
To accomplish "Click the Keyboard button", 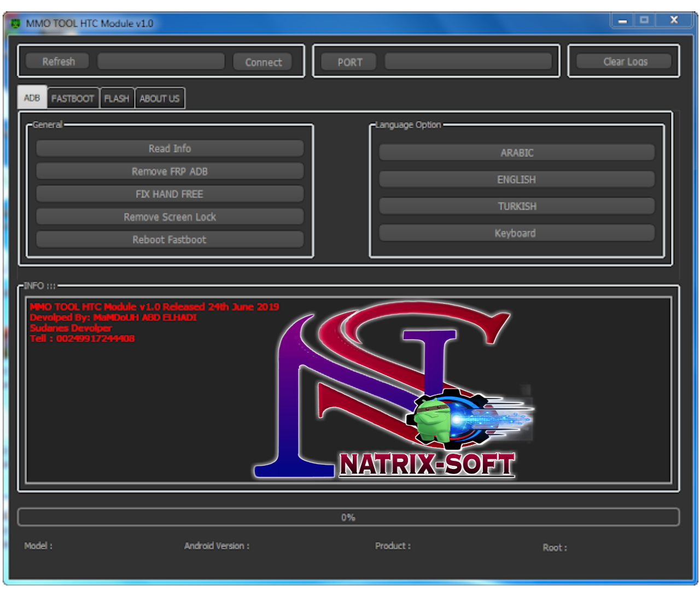I will point(517,233).
